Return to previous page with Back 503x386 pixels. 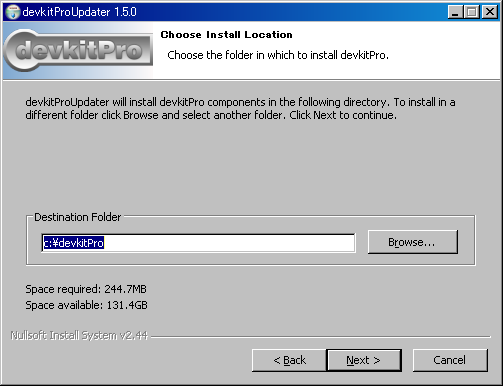pos(289,360)
